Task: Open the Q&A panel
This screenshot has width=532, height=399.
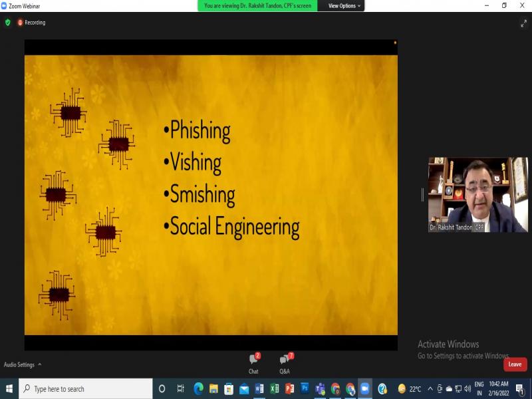Action: point(285,362)
